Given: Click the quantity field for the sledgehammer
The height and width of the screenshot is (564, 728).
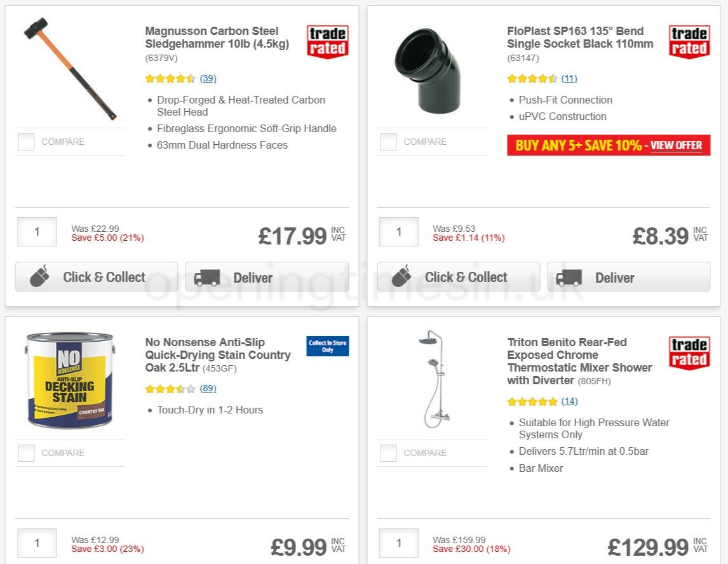Looking at the screenshot, I should click(36, 232).
